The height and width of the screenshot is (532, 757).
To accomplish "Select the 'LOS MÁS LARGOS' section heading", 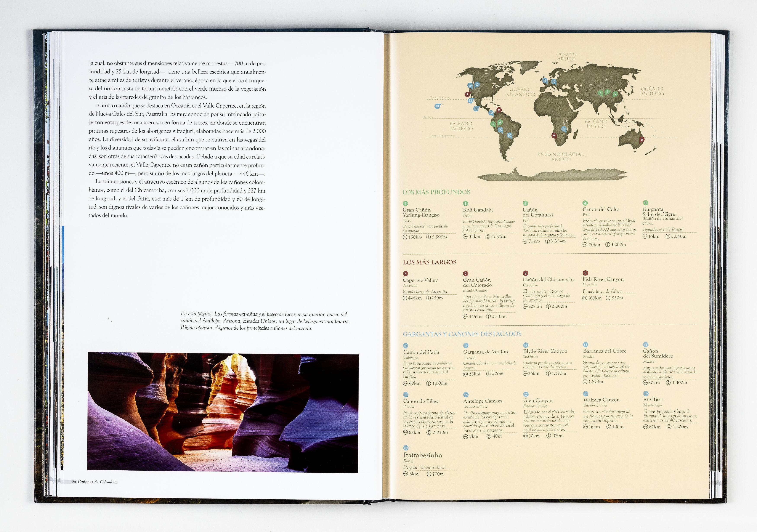I will [x=429, y=262].
